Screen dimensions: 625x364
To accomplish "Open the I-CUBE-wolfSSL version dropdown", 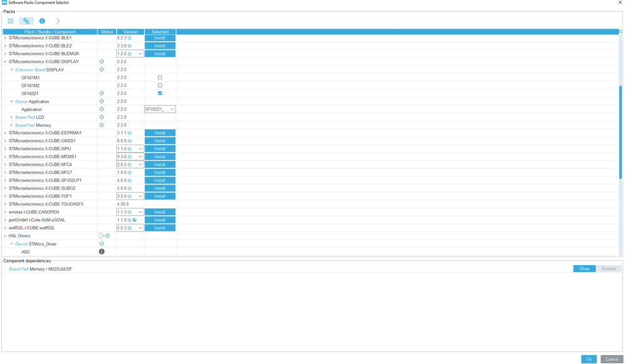I will click(x=130, y=228).
